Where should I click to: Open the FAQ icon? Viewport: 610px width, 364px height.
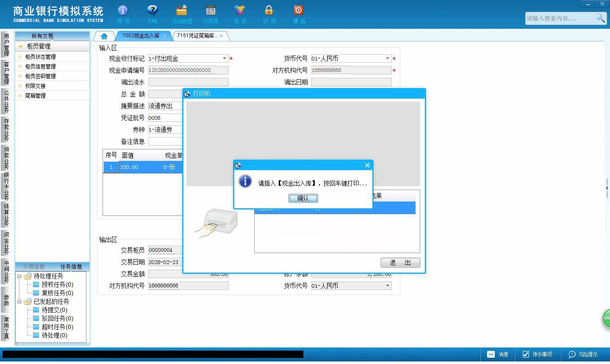152,10
